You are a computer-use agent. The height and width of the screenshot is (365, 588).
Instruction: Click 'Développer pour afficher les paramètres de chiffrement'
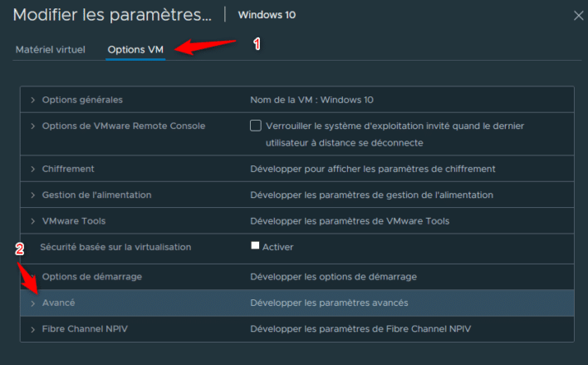pyautogui.click(x=373, y=169)
